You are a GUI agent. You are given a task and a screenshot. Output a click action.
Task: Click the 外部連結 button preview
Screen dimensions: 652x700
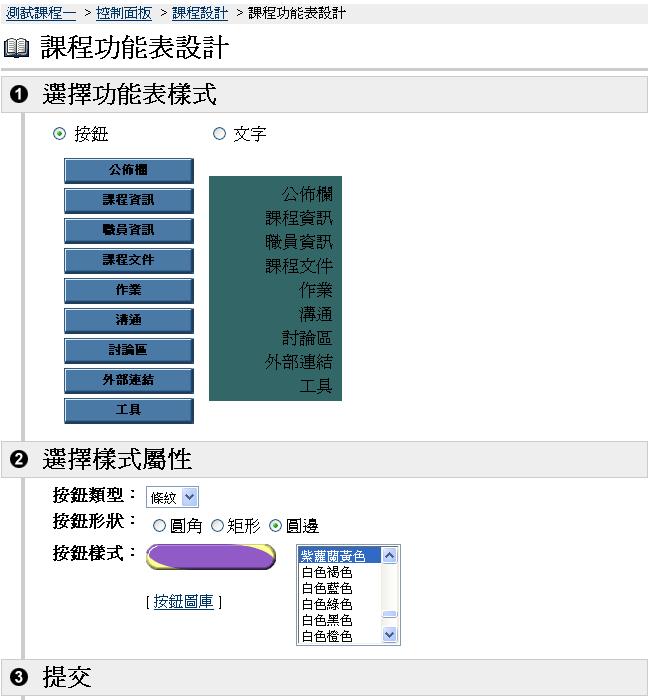pos(128,381)
